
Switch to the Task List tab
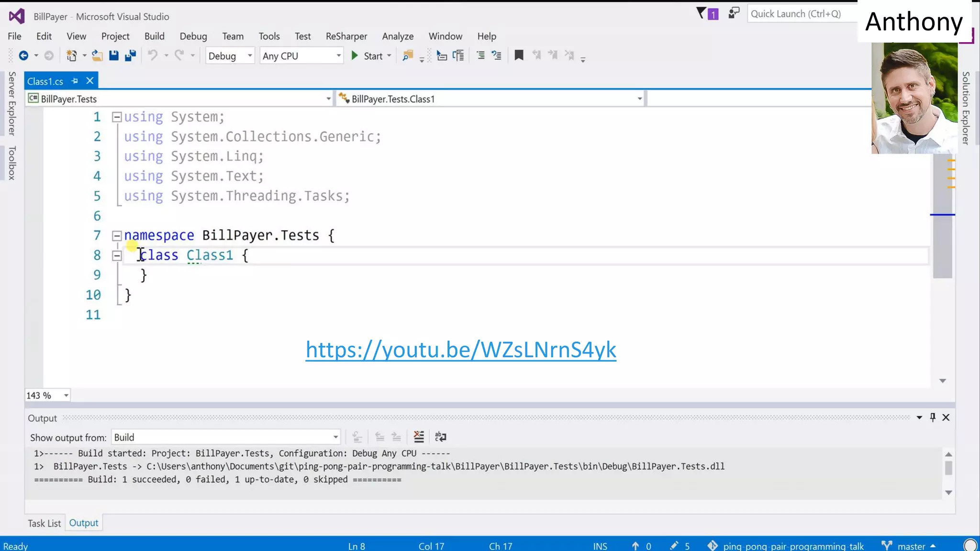click(44, 523)
